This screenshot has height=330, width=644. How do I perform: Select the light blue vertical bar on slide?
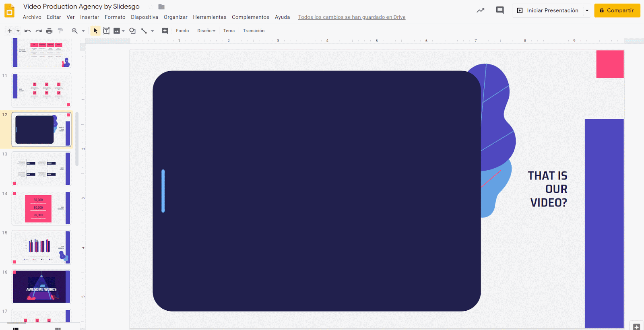163,191
